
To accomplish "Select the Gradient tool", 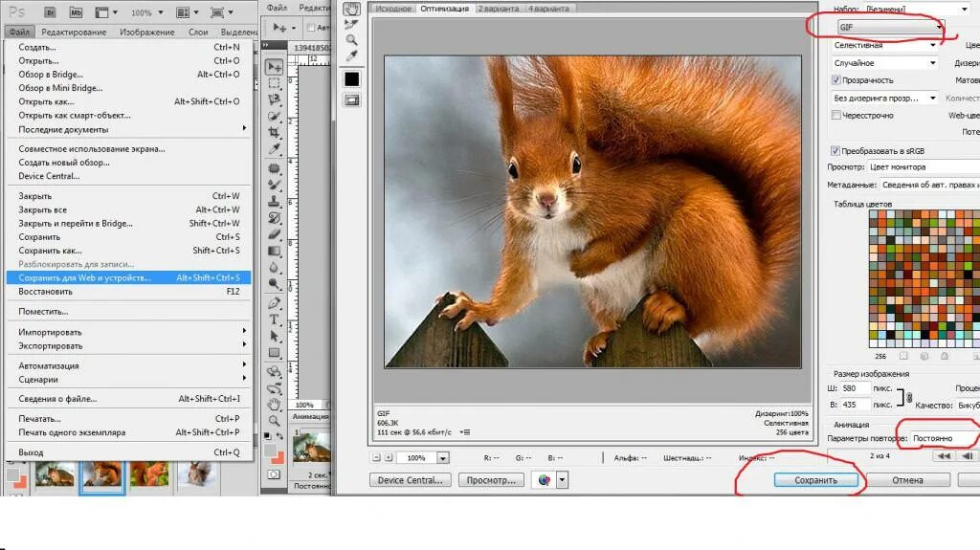I will (274, 251).
